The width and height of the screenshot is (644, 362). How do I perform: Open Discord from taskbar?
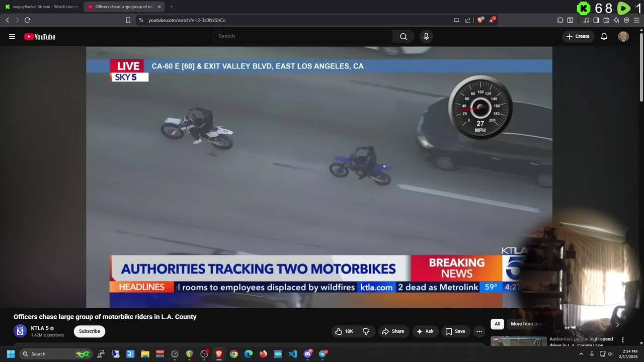coord(308,354)
